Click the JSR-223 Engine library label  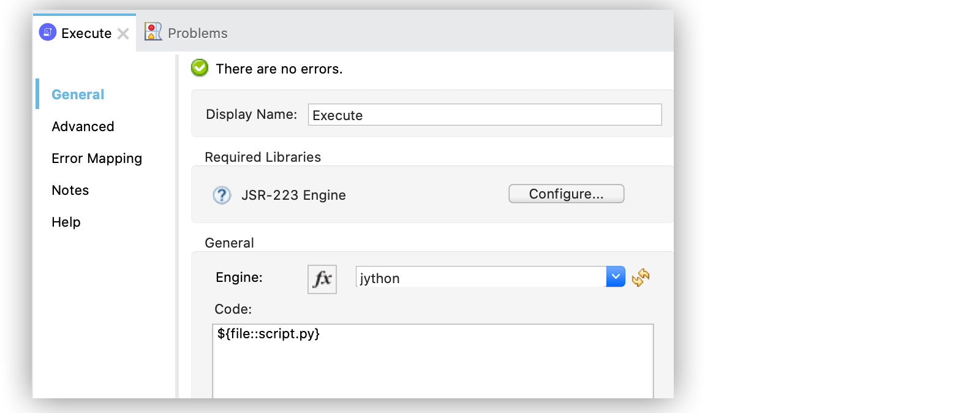pyautogui.click(x=293, y=195)
